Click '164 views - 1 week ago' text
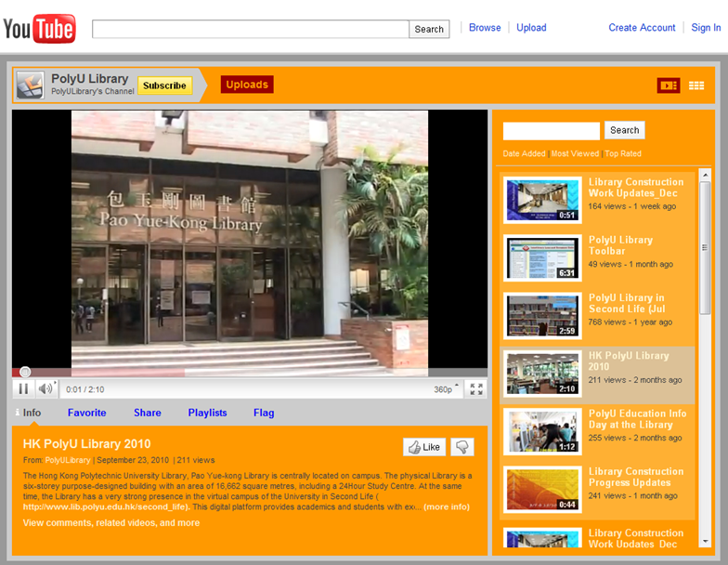The height and width of the screenshot is (565, 728). click(x=631, y=206)
